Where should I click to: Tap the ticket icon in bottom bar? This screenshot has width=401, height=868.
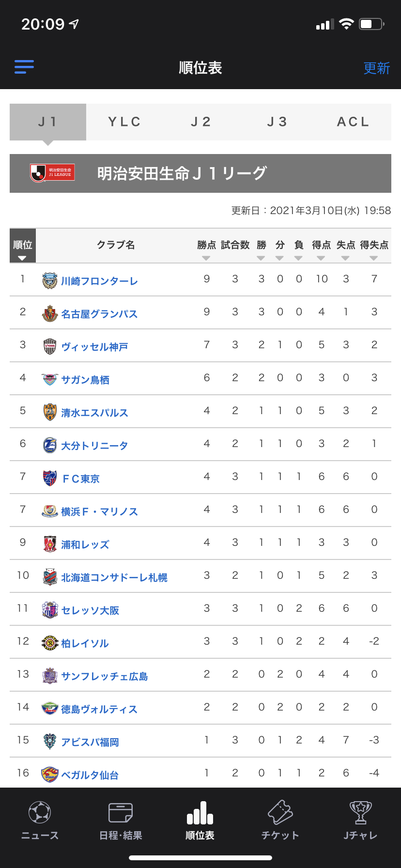[280, 812]
